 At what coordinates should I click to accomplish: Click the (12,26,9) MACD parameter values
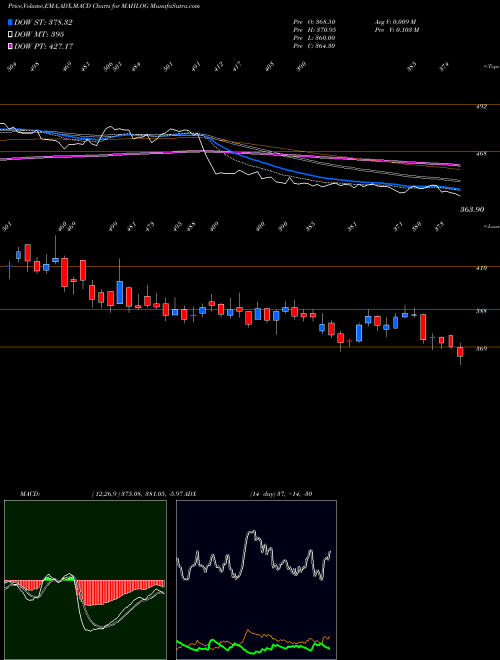[x=137, y=493]
